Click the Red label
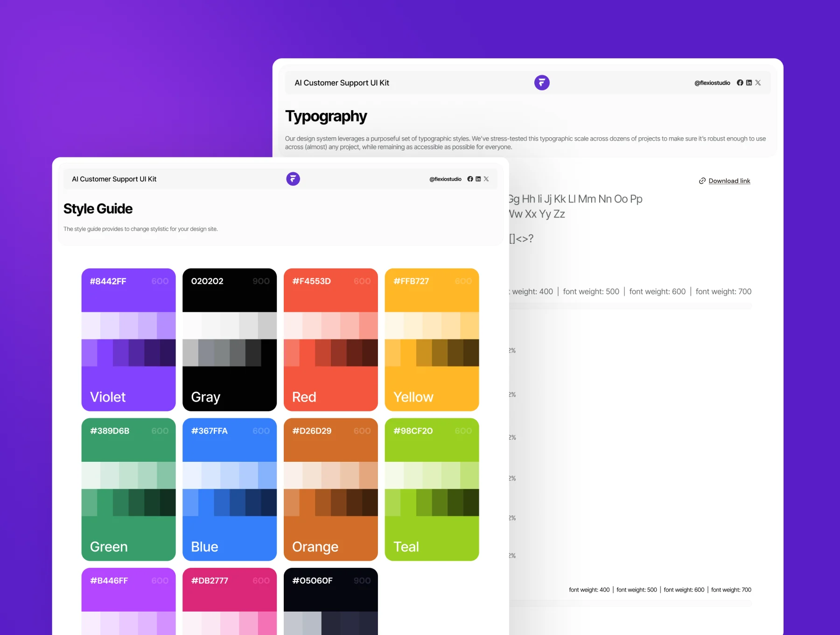This screenshot has width=840, height=635. [304, 397]
